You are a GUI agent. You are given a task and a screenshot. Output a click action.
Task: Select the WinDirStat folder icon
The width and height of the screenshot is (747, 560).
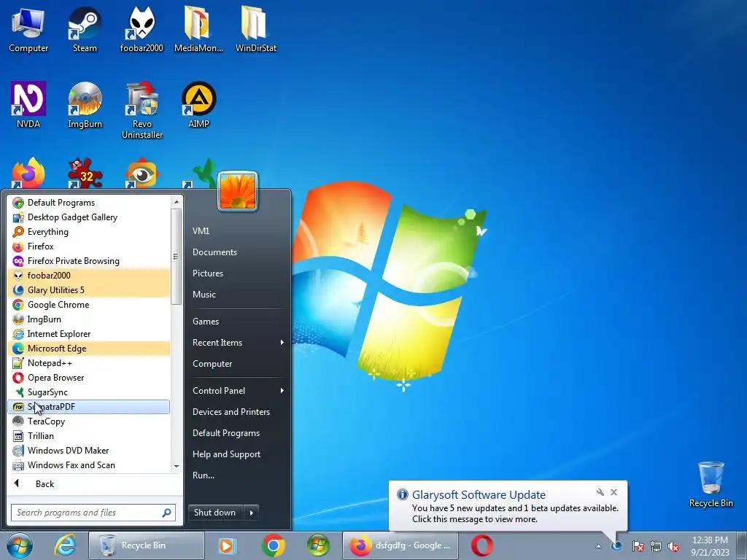pyautogui.click(x=255, y=29)
